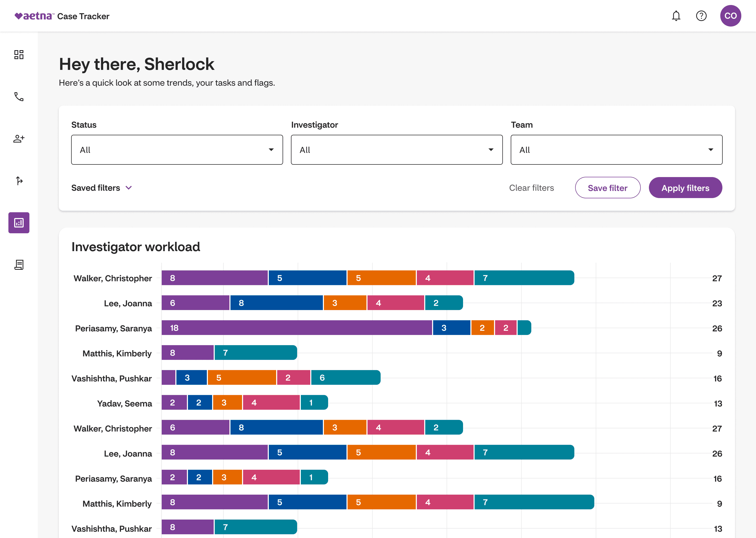Click the Clear filters link
756x538 pixels.
click(531, 188)
